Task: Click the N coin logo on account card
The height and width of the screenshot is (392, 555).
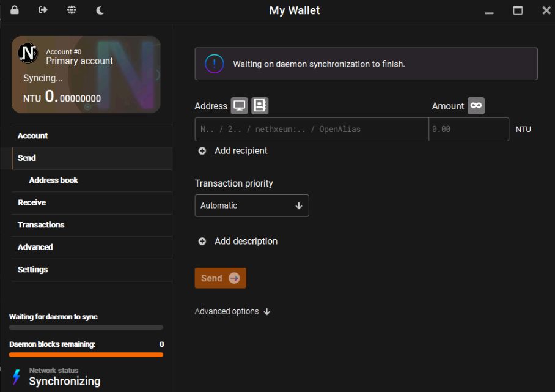Action: tap(28, 53)
